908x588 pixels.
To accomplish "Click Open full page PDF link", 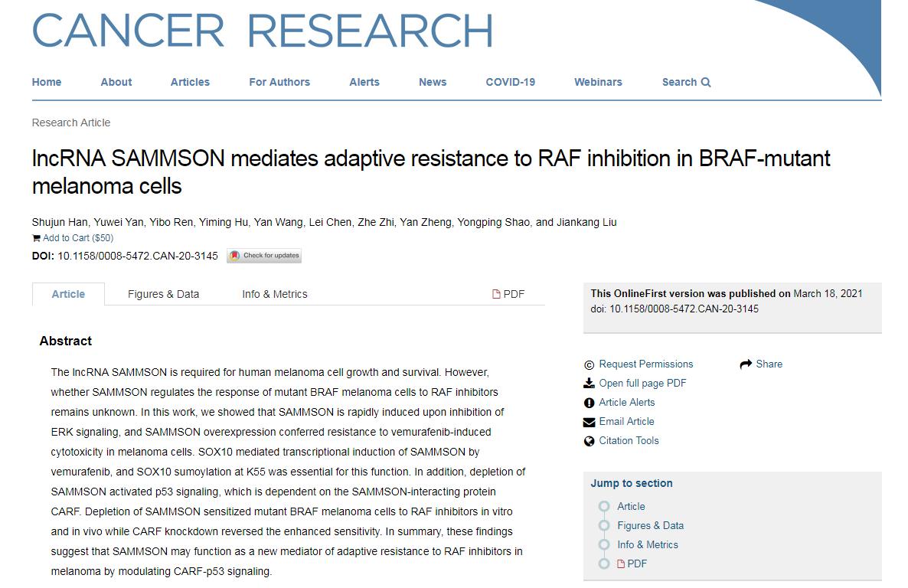I will point(642,384).
